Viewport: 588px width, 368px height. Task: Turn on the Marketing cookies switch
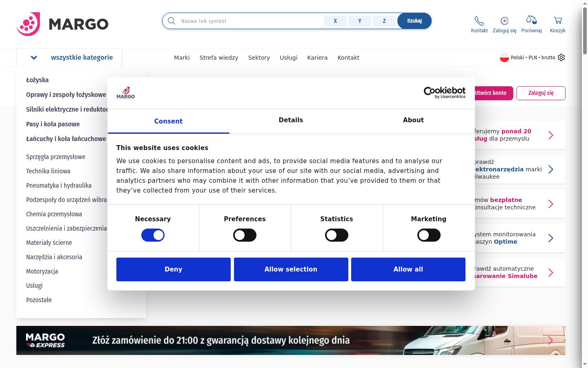pos(429,235)
